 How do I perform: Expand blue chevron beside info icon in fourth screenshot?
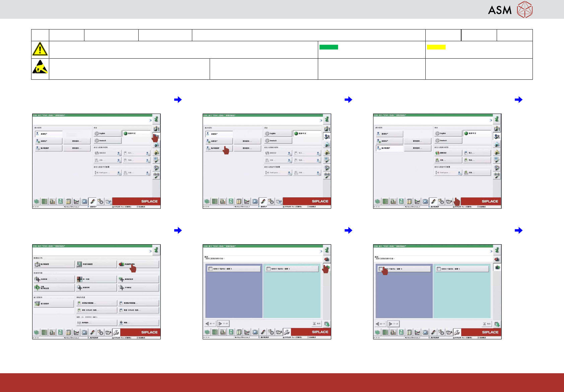[150, 251]
